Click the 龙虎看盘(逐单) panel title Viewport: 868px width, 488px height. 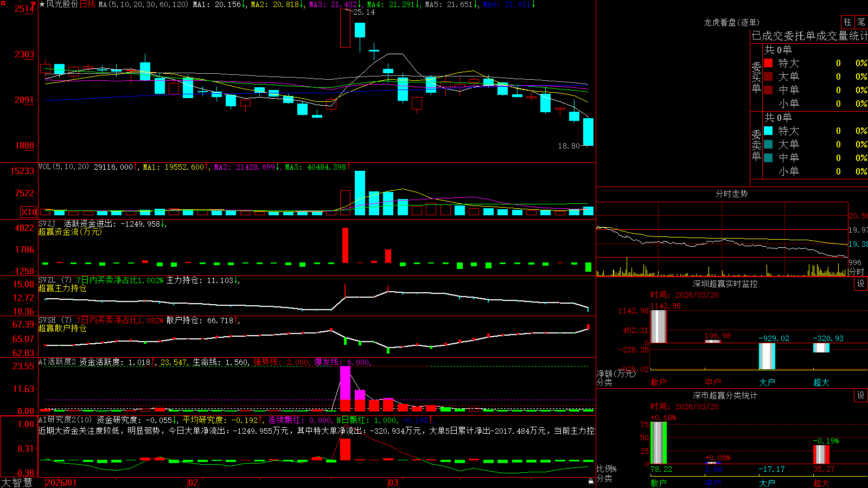(x=732, y=22)
